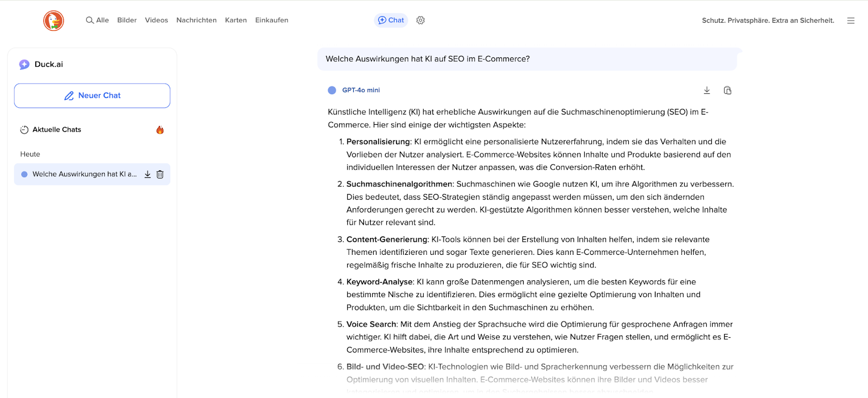Select the Chat button in header
Viewport: 868px width, 398px height.
point(391,20)
